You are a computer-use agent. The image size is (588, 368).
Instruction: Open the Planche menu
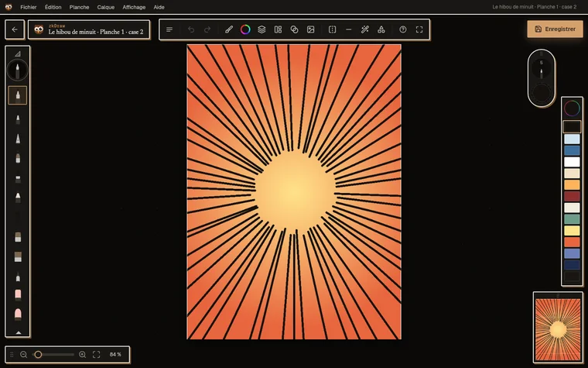(x=79, y=7)
